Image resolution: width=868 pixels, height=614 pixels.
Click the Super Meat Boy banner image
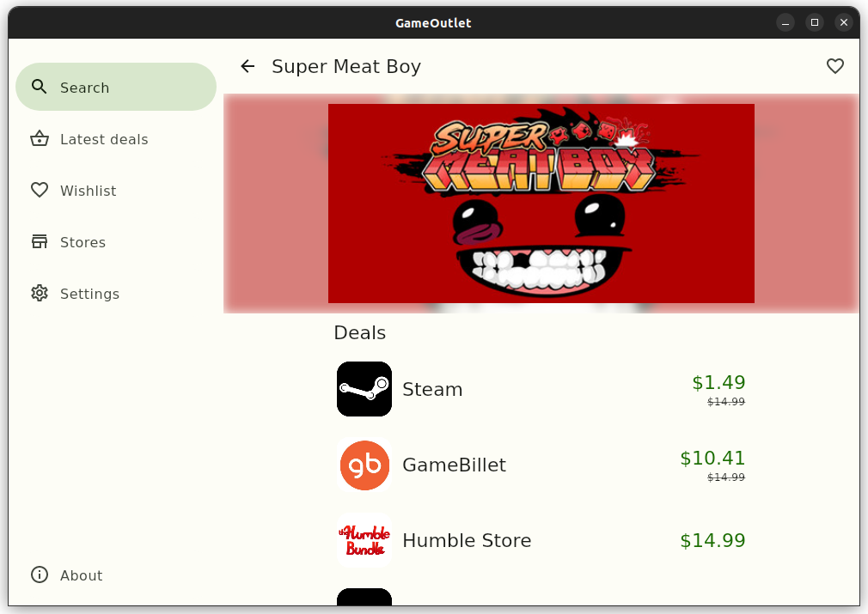tap(541, 204)
